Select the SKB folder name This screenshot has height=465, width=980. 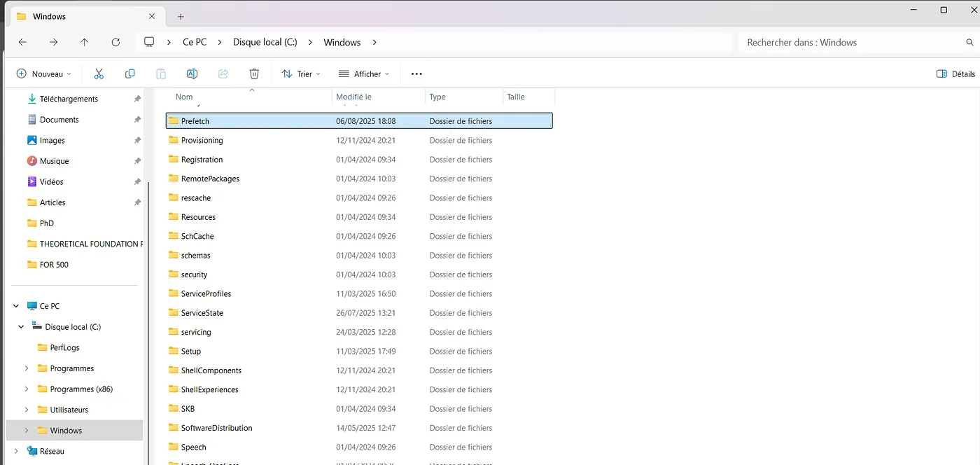point(188,408)
